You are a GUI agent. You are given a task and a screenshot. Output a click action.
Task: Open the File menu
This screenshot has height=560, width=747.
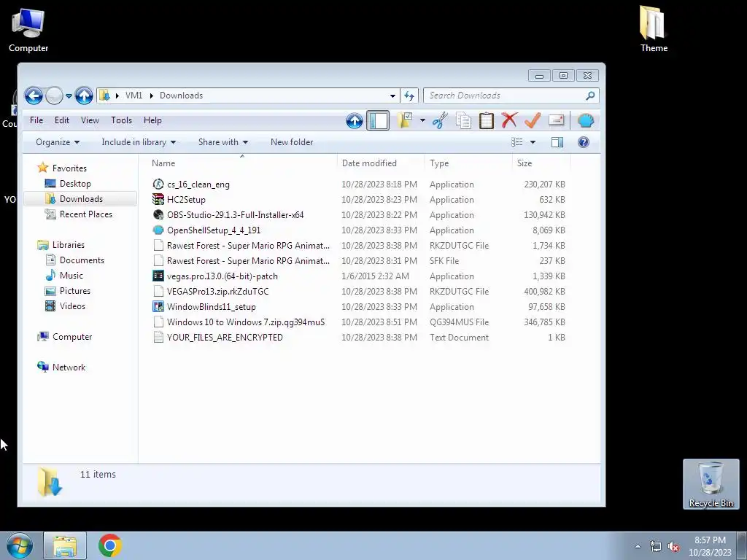[36, 120]
